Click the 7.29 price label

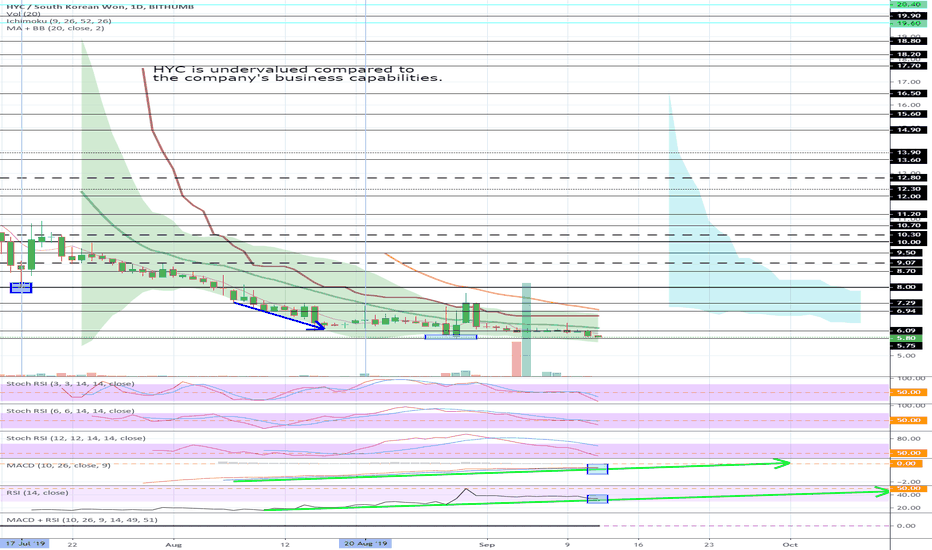(908, 303)
